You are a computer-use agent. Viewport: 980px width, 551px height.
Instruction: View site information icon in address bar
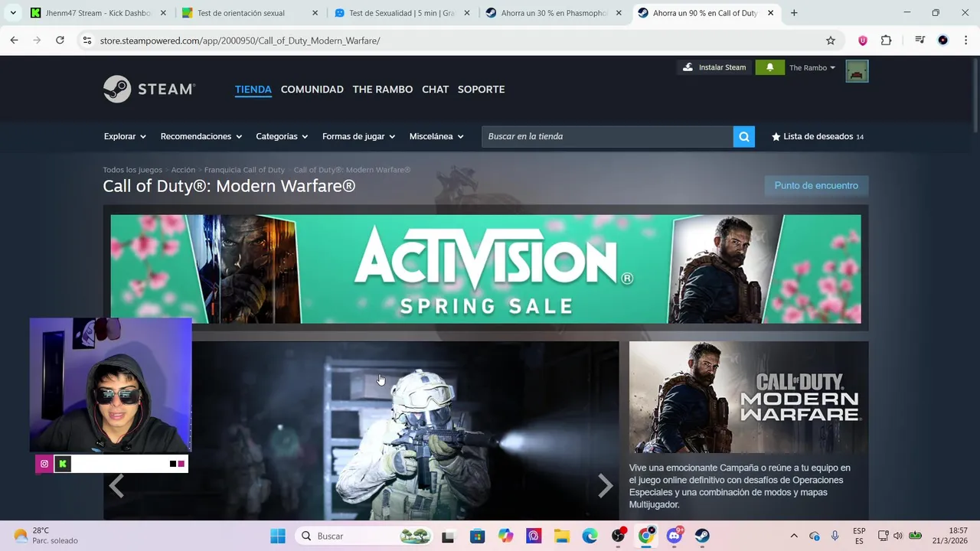click(87, 41)
